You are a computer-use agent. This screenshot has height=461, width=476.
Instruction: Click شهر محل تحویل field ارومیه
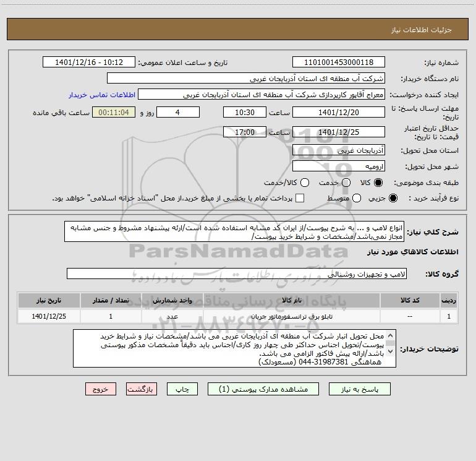[339, 166]
